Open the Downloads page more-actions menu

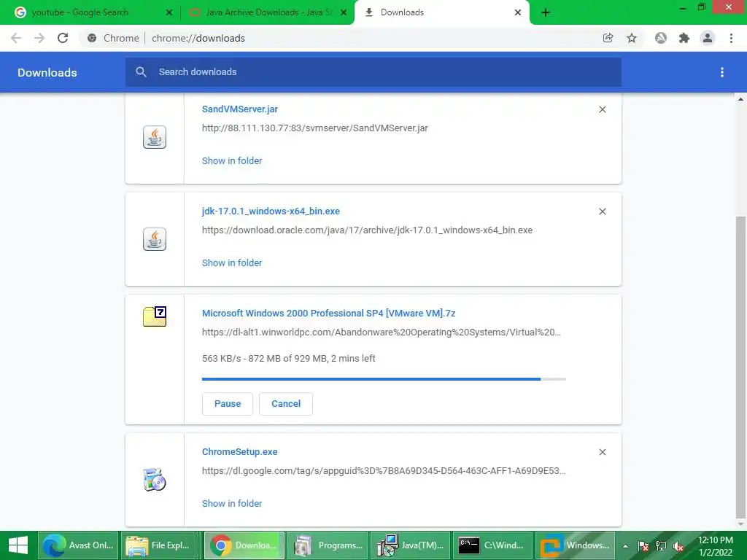tap(722, 72)
